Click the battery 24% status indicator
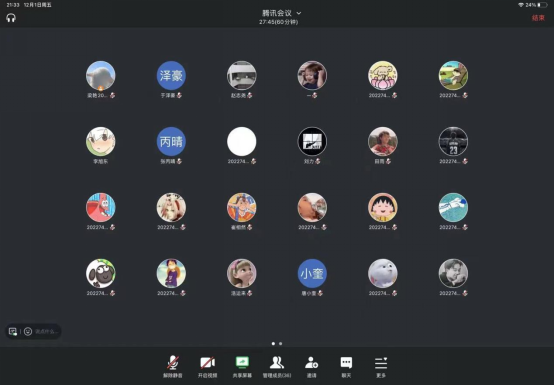 [x=536, y=5]
